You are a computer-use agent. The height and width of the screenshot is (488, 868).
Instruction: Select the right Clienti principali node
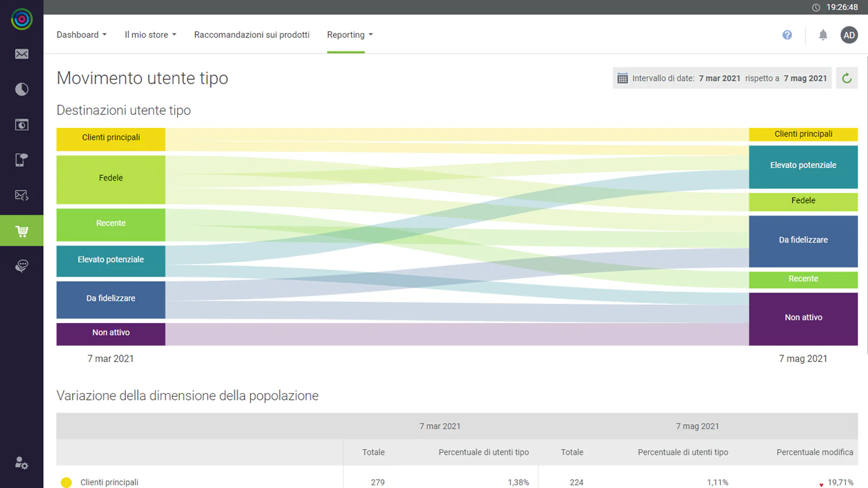click(803, 134)
